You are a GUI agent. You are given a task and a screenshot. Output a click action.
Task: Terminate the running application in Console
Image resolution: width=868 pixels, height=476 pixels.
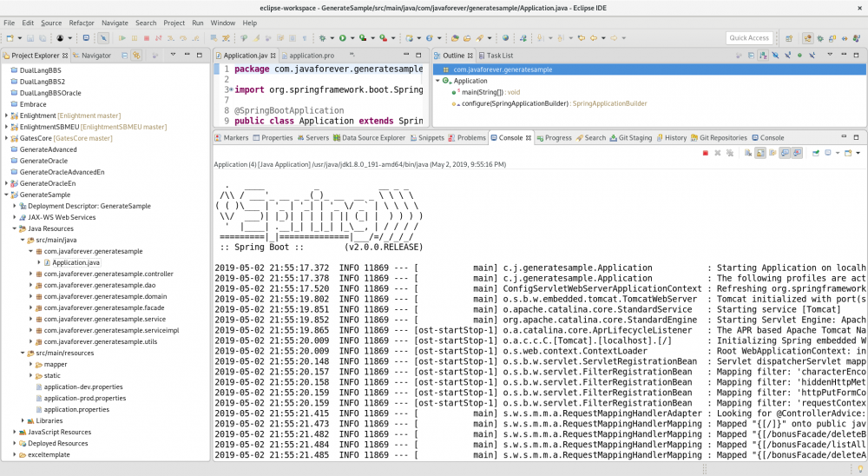[705, 153]
